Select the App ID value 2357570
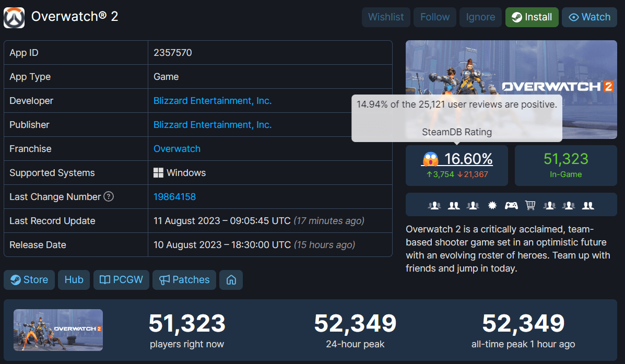 click(173, 53)
